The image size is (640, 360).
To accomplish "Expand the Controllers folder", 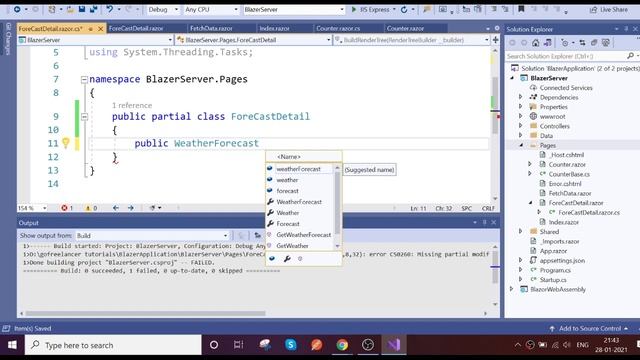I will click(521, 126).
